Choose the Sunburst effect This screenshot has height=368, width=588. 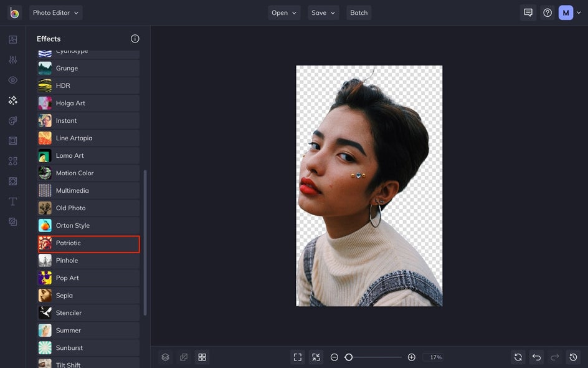tap(88, 347)
